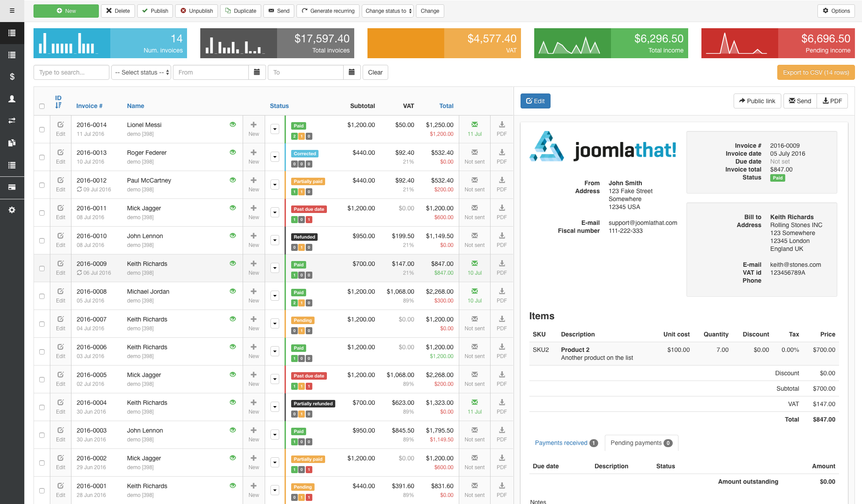This screenshot has height=504, width=862.
Task: Open the dollar sign sidebar section
Action: pos(12,77)
